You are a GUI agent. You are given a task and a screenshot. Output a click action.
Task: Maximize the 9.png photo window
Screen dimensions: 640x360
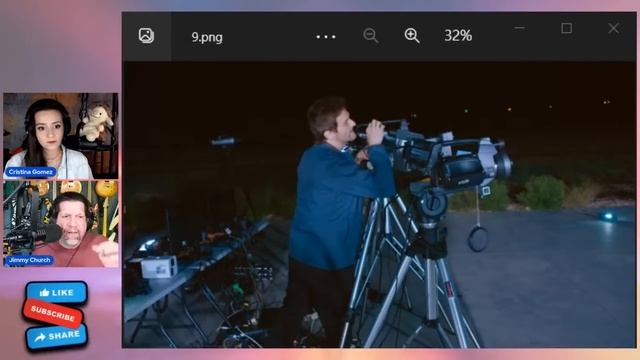click(566, 28)
